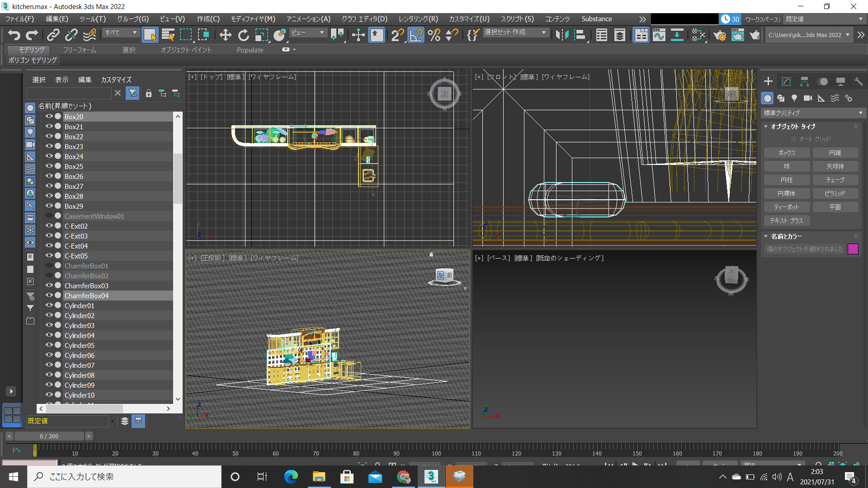Collapse the 名前とカラー rollout
This screenshot has height=488, width=868.
[x=766, y=236]
